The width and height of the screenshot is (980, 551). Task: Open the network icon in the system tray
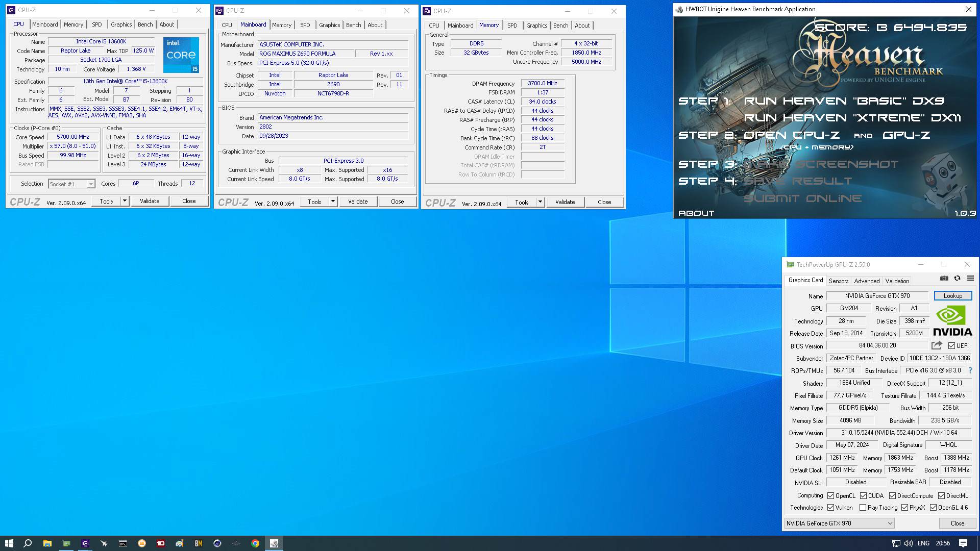[896, 543]
